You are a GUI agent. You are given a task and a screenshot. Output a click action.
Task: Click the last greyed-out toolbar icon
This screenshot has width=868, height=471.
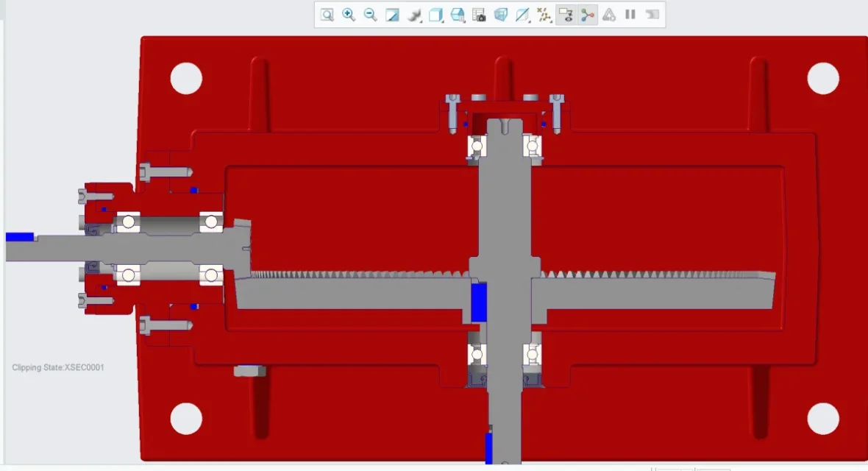pyautogui.click(x=652, y=15)
